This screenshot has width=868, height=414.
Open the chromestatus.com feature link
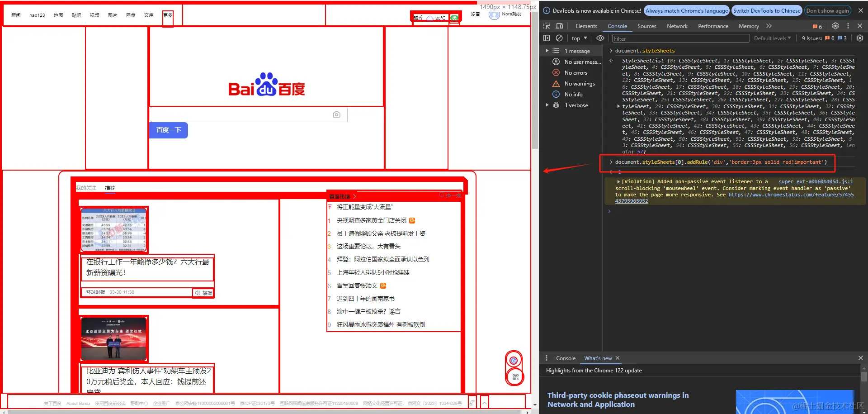734,198
